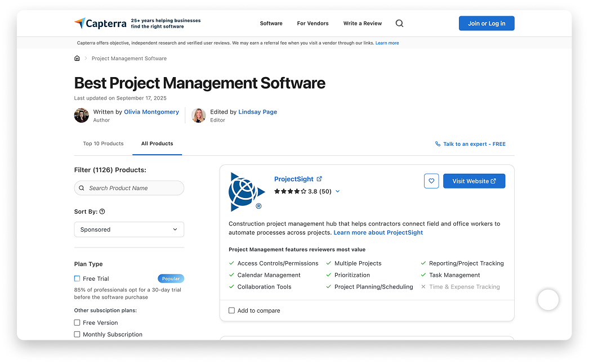
Task: Open Learn more about ProjectSight link
Action: [378, 232]
